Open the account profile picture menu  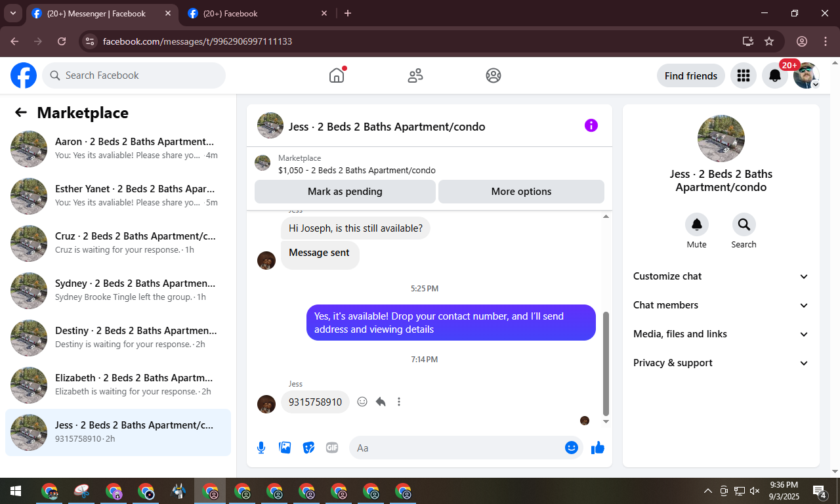tap(806, 75)
